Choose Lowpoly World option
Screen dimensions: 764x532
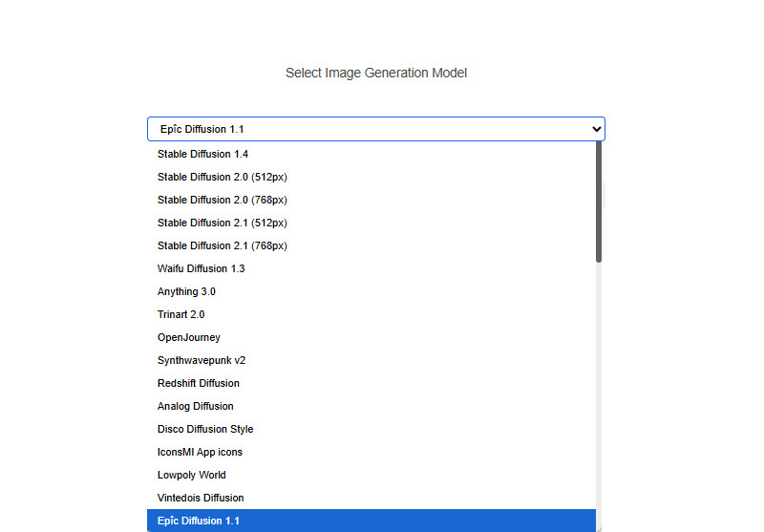coord(371,475)
